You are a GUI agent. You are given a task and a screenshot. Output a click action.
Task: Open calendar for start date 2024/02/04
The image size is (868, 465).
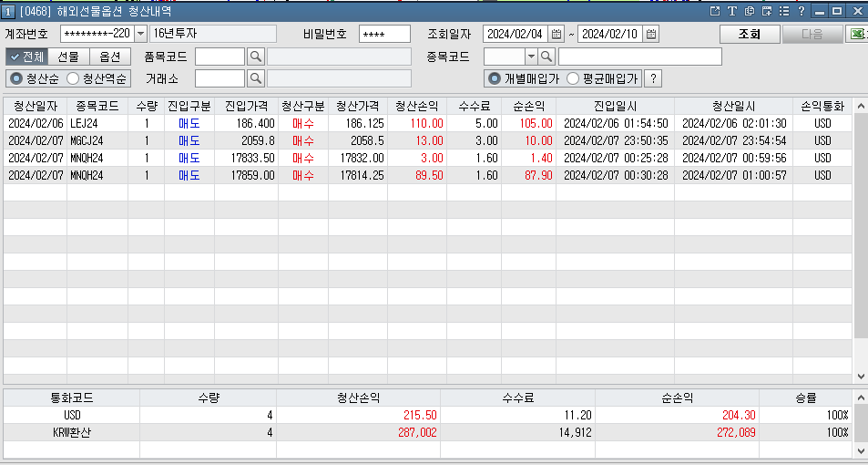pyautogui.click(x=557, y=34)
